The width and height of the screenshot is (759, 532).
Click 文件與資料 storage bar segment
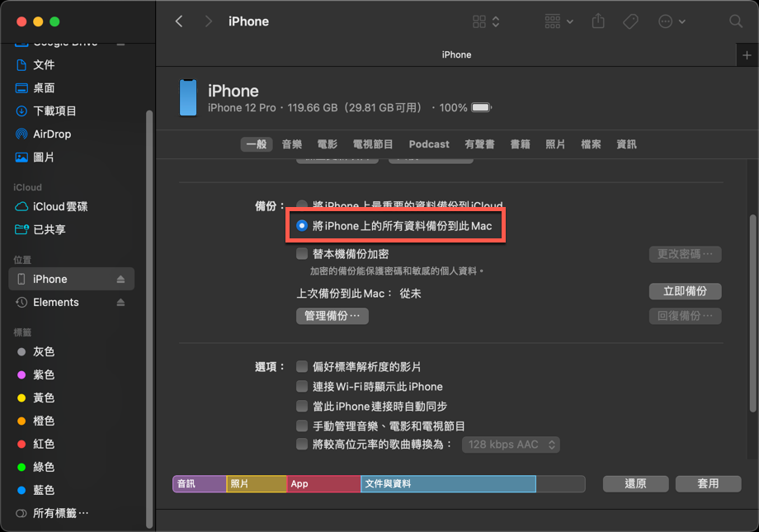click(448, 483)
